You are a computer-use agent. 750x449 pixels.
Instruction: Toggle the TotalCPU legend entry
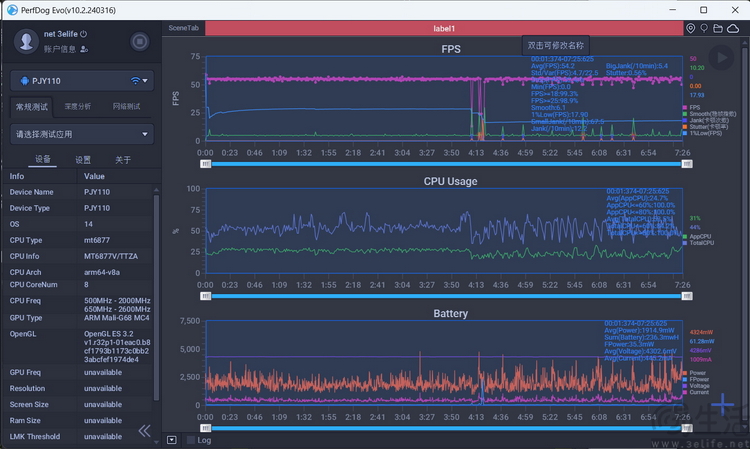[x=698, y=243]
